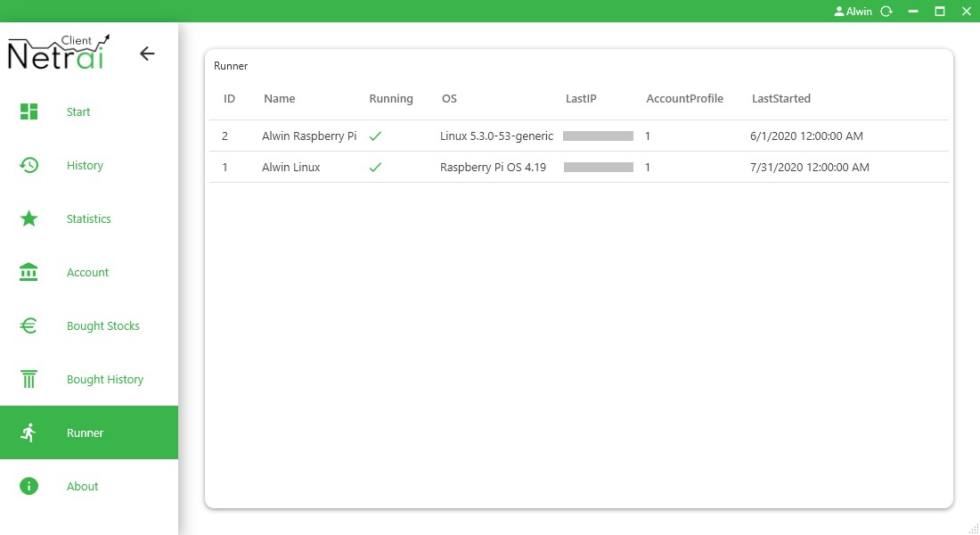
Task: Click the Alwin username in title bar
Action: [x=859, y=12]
